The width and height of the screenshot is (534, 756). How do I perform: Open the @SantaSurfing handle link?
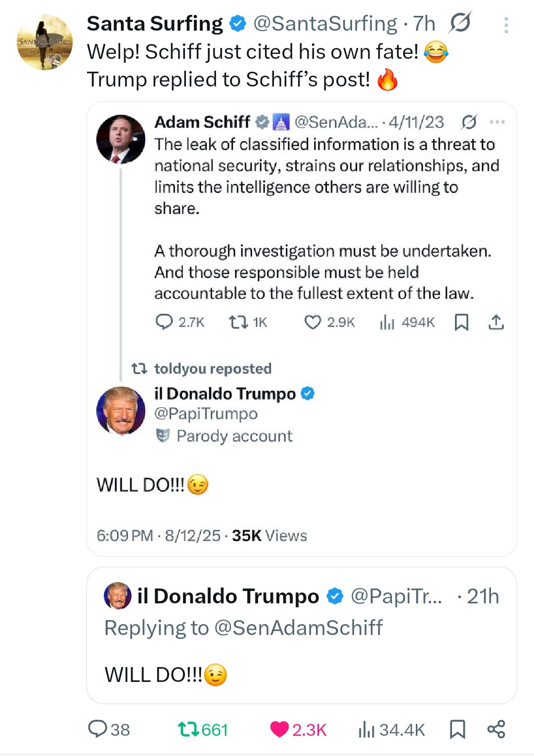tap(325, 23)
